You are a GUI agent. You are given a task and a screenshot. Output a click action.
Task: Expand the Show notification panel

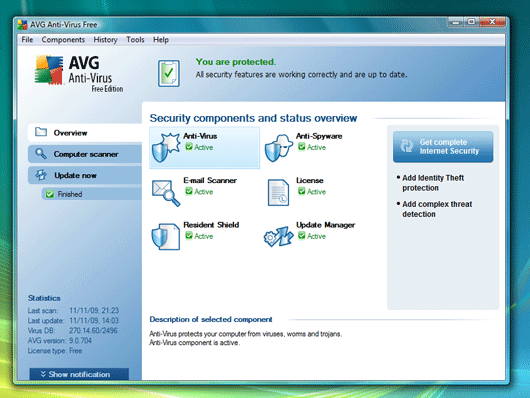coord(79,374)
